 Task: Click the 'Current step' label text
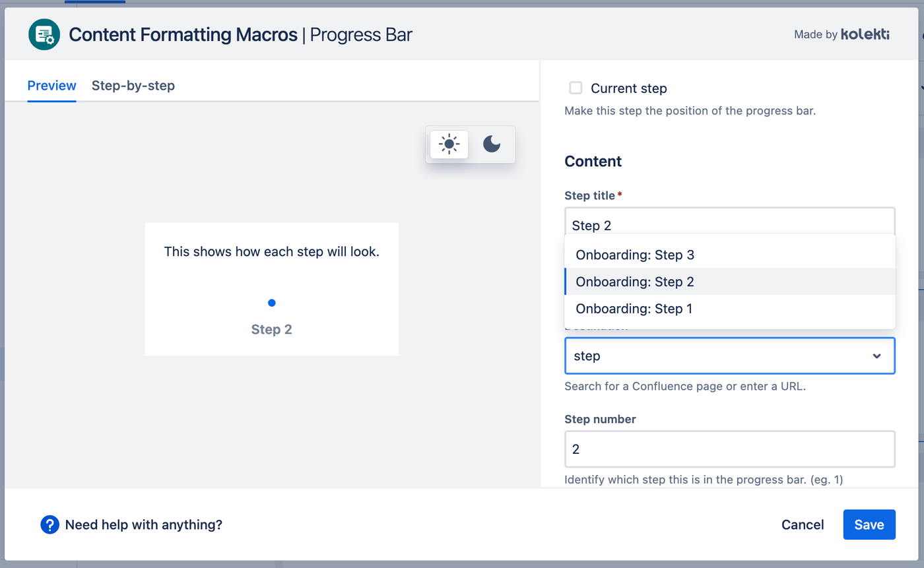[x=629, y=88]
